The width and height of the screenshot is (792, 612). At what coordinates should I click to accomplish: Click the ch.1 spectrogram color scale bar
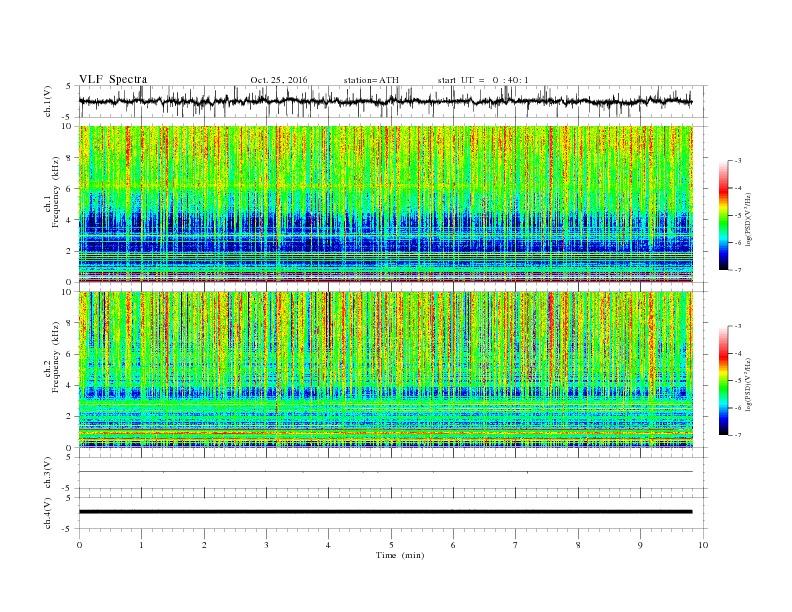(723, 216)
